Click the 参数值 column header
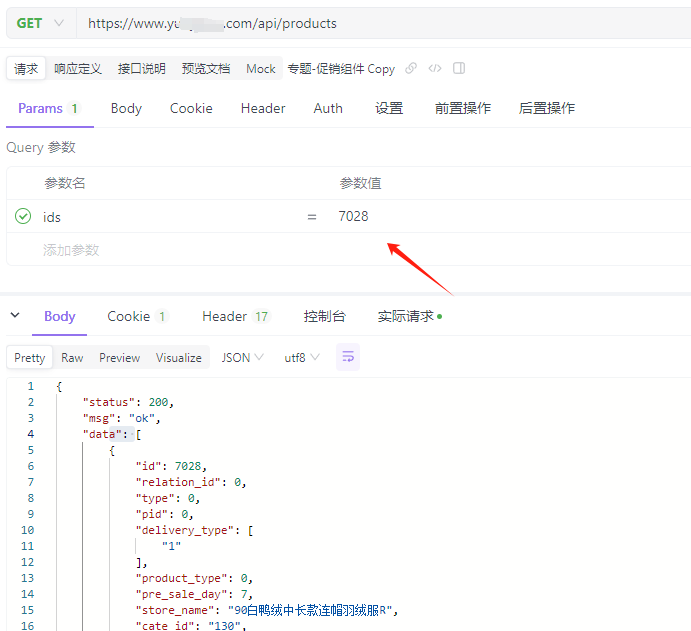The width and height of the screenshot is (691, 631). coord(360,183)
